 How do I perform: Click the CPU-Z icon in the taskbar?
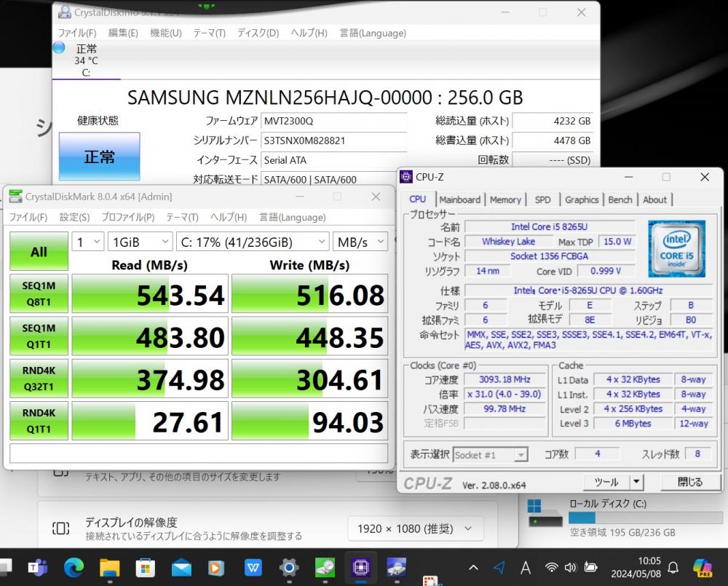360,567
